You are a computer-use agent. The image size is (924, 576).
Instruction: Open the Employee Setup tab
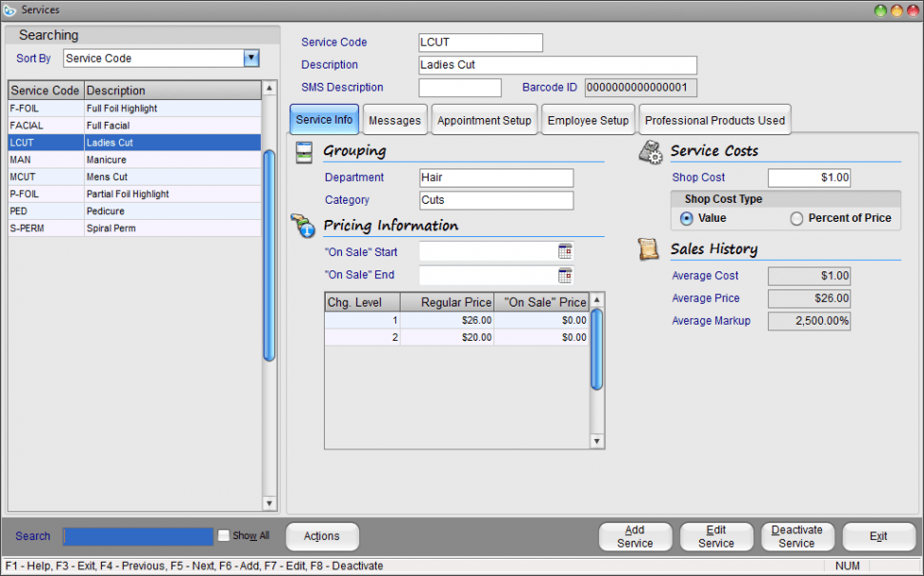click(x=588, y=121)
